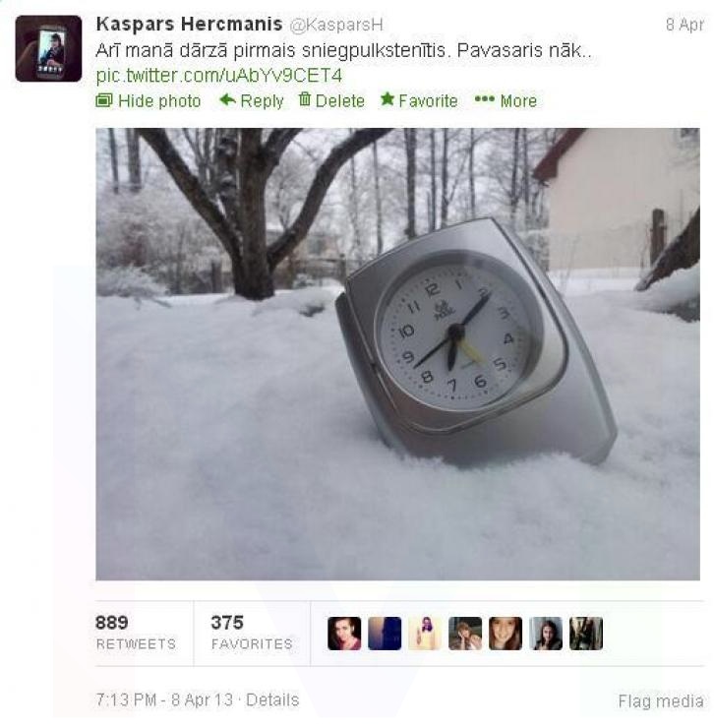Open Kaspars Hercmanis profile avatar
Viewport: 714px width, 728px height.
pos(48,48)
